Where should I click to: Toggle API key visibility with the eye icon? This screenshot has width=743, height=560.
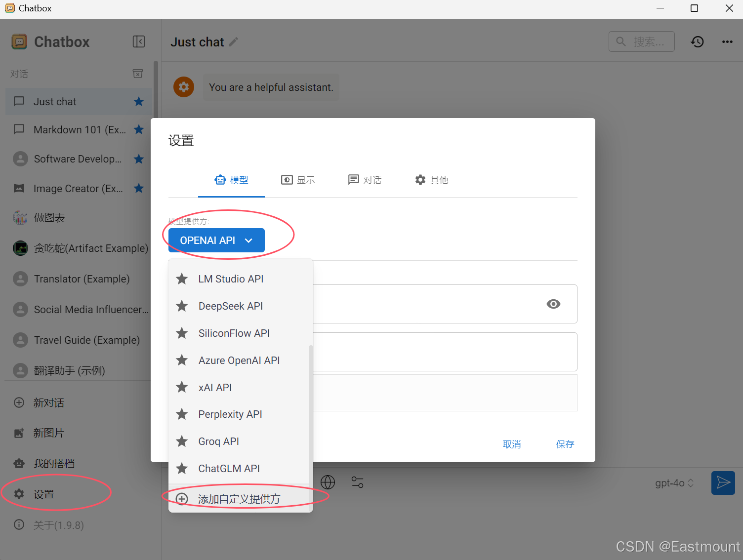point(553,304)
